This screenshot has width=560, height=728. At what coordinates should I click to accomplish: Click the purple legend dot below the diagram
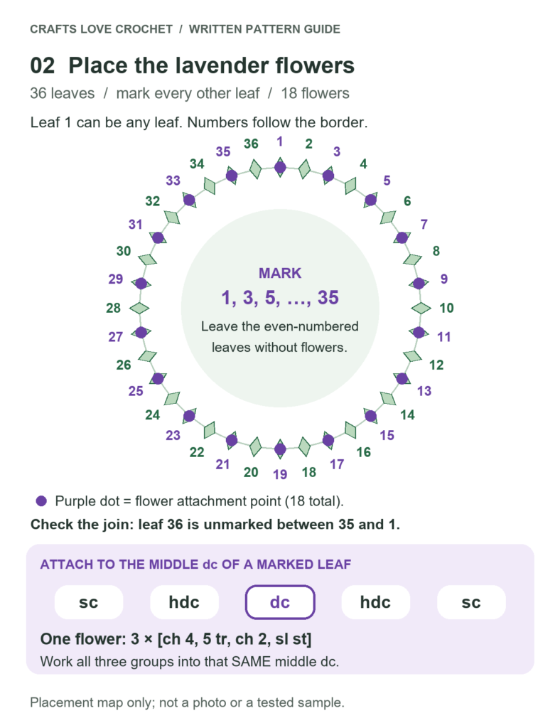pos(41,501)
